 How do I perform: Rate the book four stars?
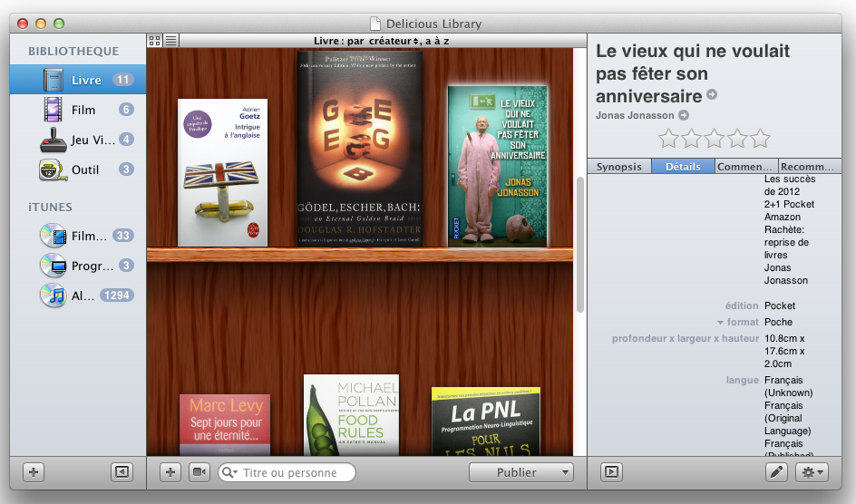coord(737,139)
